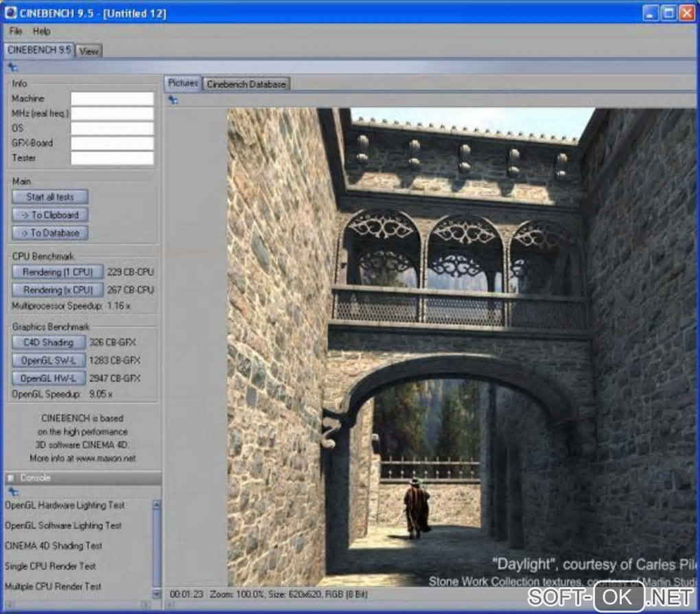Click the More info at www.maxon.net text
This screenshot has height=614, width=700.
click(82, 459)
